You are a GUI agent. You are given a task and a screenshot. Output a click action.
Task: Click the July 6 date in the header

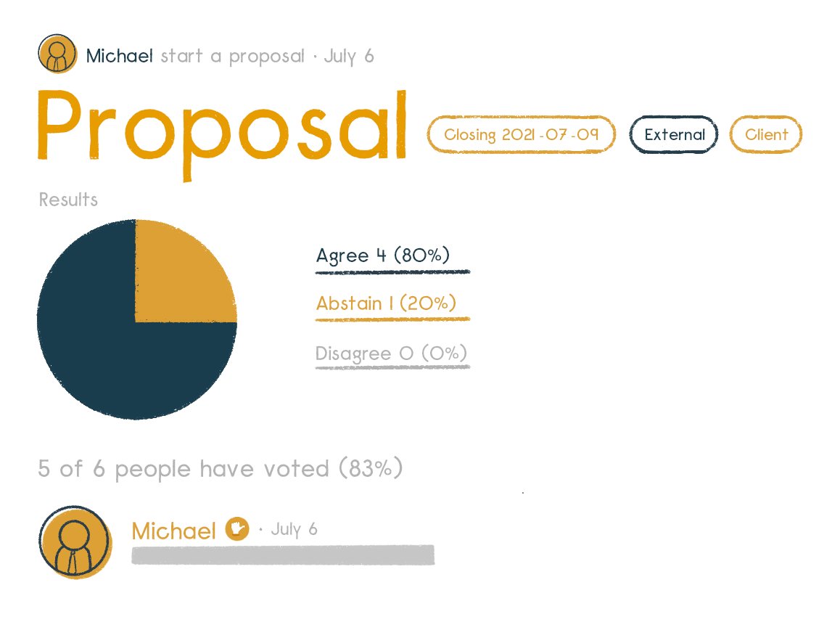(x=349, y=56)
